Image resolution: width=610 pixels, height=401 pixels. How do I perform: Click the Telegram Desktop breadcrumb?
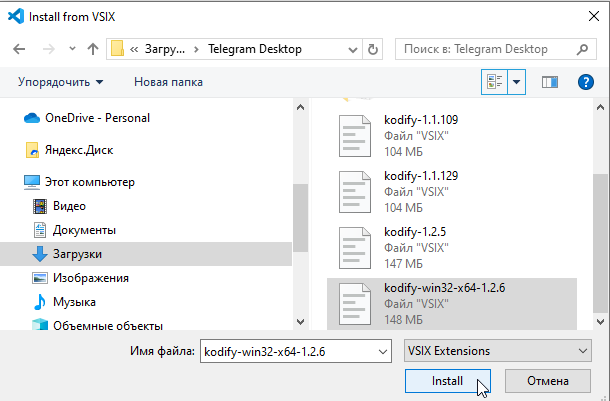point(255,49)
